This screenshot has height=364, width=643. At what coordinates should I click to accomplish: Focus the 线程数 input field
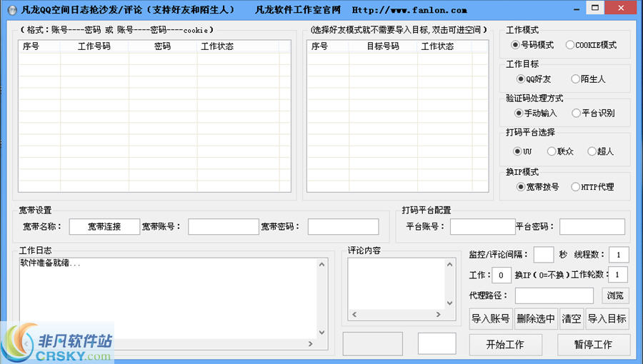618,255
